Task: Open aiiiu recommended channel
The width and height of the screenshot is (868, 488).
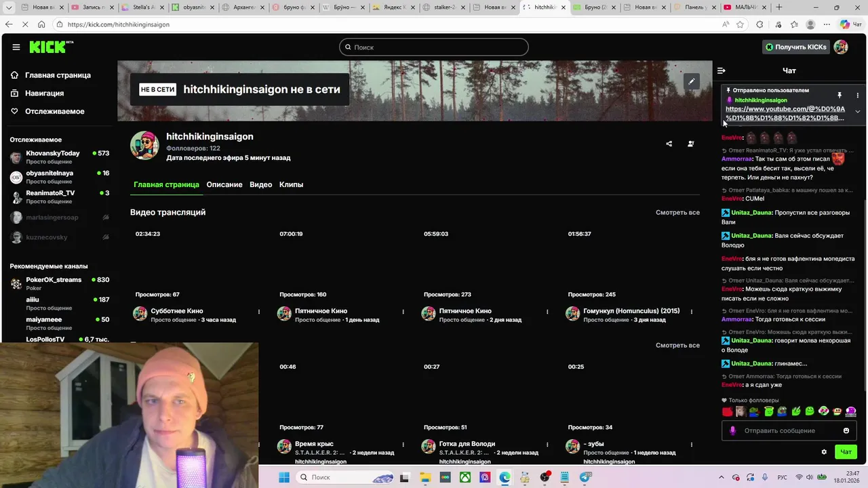Action: pyautogui.click(x=60, y=303)
